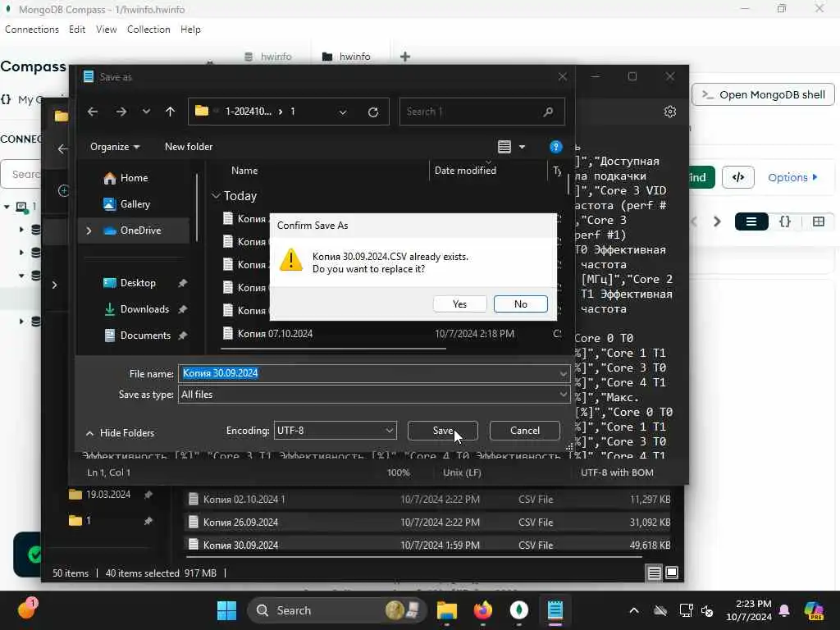This screenshot has width=840, height=630.
Task: Switch Explorer to details view icon
Action: coord(654,573)
